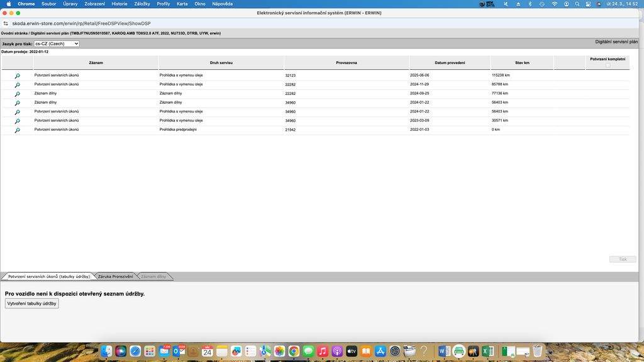
Task: Open the 'Záložky' menu in menu bar
Action: point(142,4)
